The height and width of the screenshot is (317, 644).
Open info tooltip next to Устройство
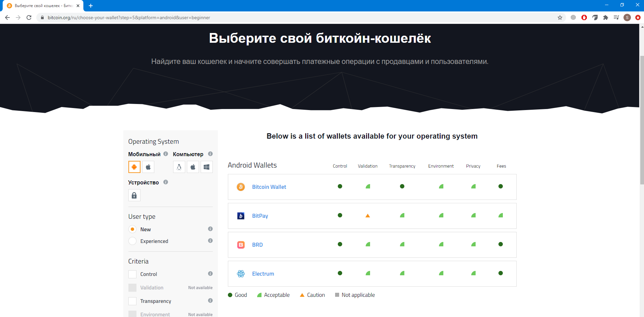pyautogui.click(x=166, y=182)
